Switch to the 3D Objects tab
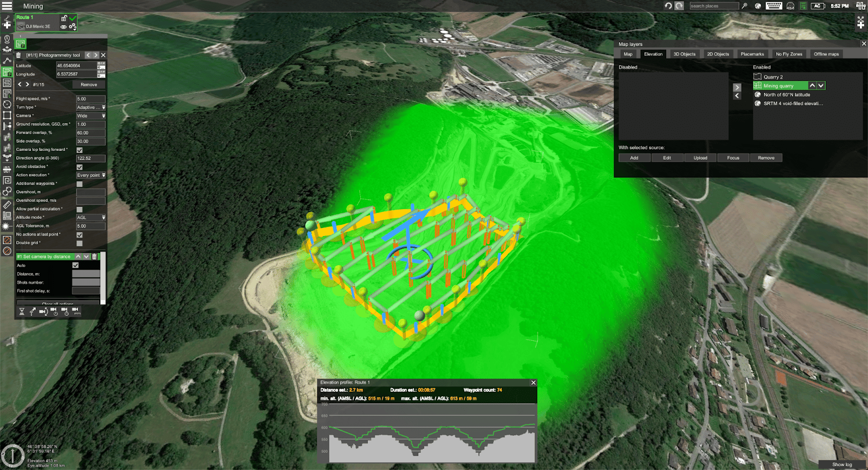The height and width of the screenshot is (470, 868). 684,54
